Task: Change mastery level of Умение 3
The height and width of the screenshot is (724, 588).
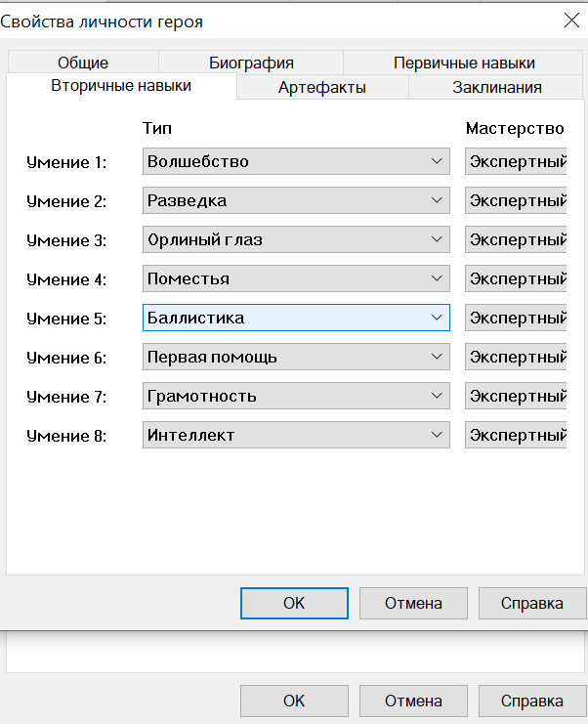Action: [516, 239]
